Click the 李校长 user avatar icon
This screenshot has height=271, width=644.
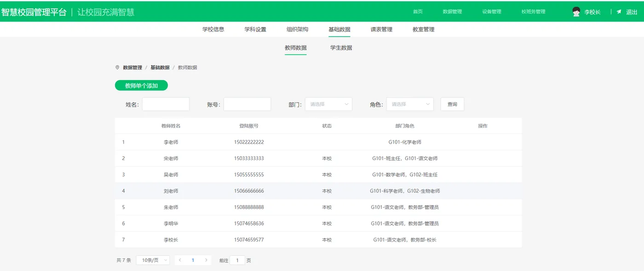[x=575, y=12]
